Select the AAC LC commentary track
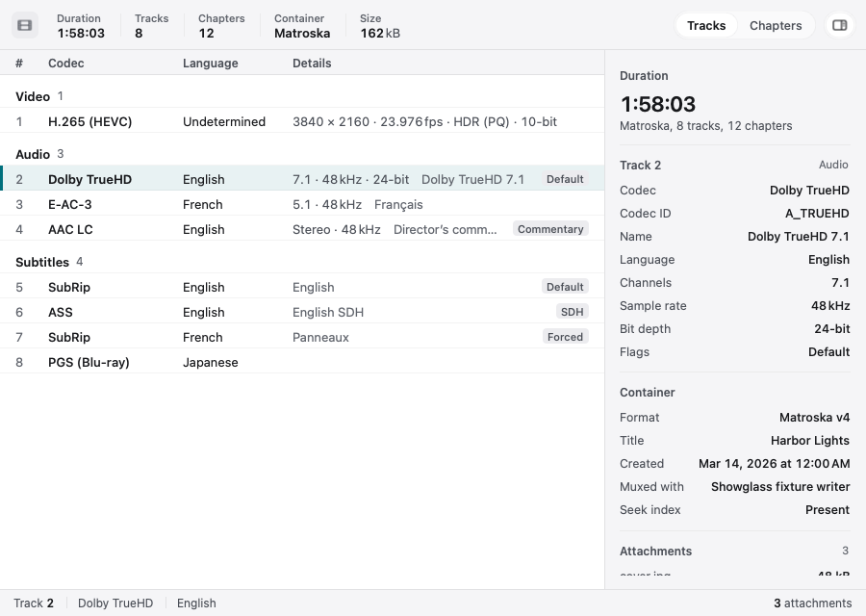 click(302, 229)
